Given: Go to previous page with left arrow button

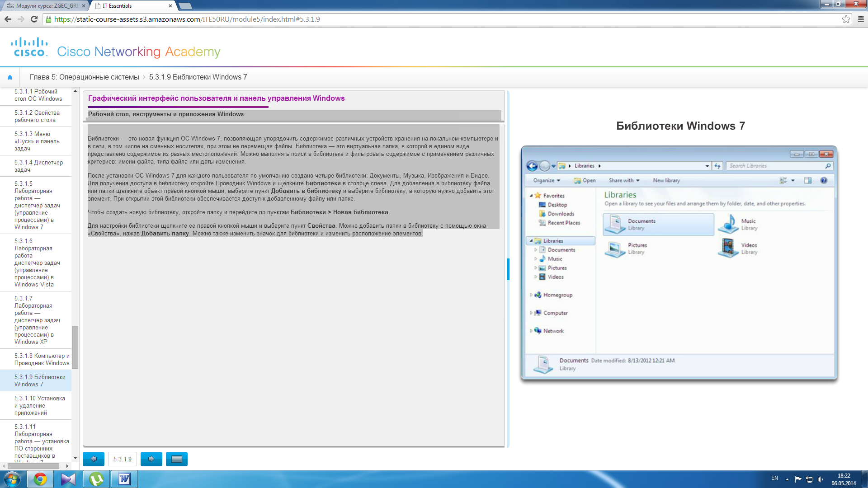Looking at the screenshot, I should tap(94, 459).
